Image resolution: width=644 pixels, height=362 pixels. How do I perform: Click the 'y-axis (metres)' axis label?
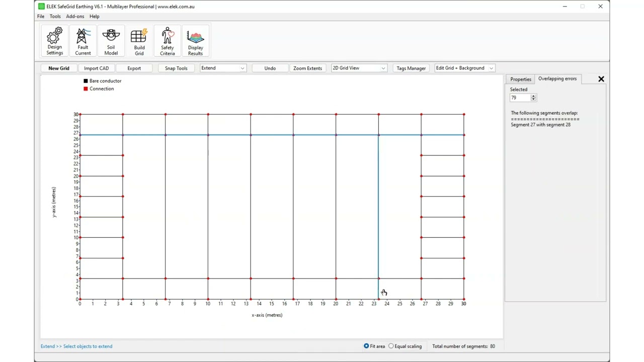54,202
